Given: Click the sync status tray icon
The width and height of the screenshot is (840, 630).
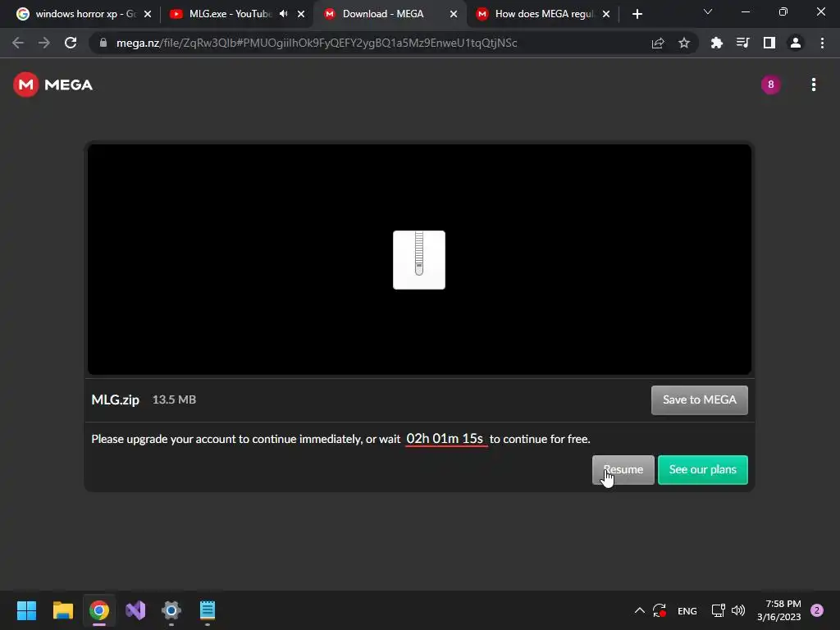Looking at the screenshot, I should (660, 610).
